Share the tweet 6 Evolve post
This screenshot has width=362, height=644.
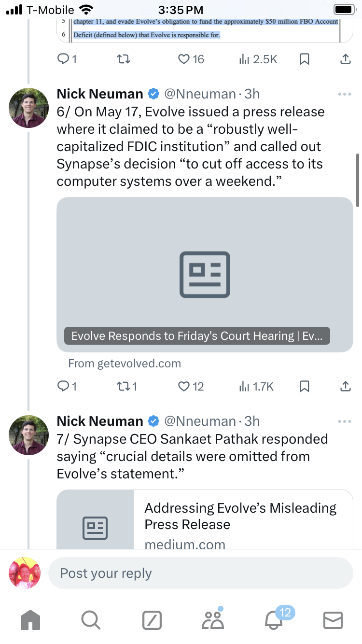[345, 386]
